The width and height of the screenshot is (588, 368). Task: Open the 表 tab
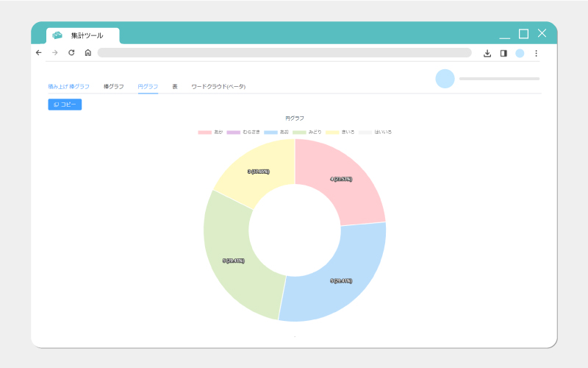pos(175,86)
